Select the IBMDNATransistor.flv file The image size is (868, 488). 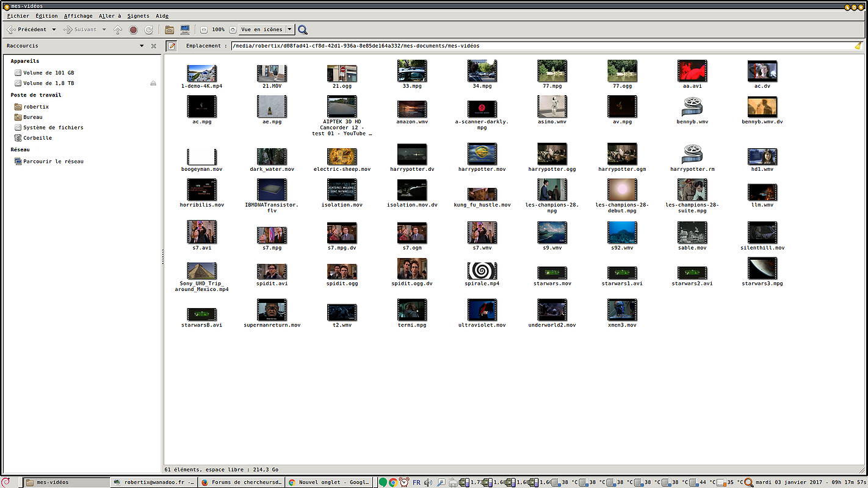(272, 190)
